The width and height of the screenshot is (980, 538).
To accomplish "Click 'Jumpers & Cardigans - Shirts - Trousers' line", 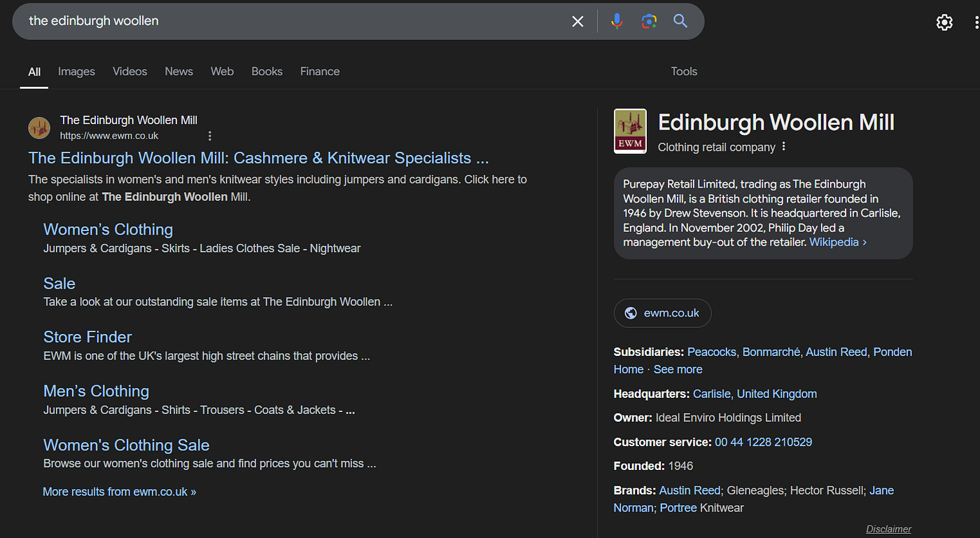I will pos(199,411).
